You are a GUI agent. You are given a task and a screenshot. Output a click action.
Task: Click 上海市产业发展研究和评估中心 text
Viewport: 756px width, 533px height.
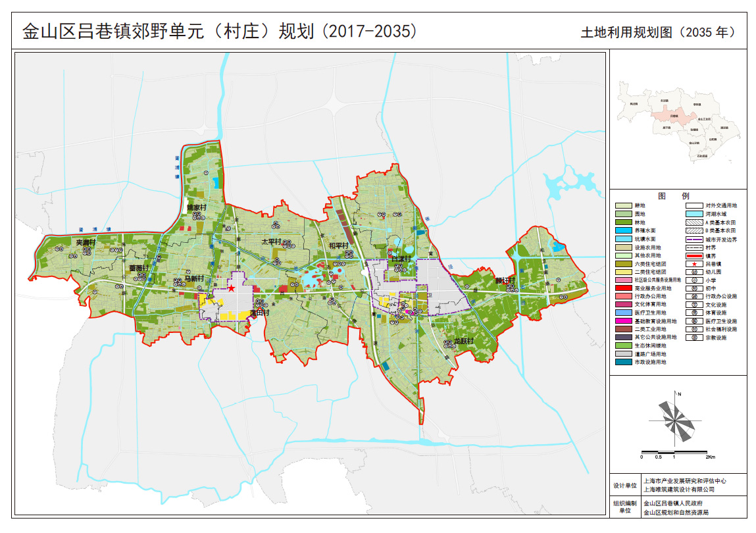685,481
